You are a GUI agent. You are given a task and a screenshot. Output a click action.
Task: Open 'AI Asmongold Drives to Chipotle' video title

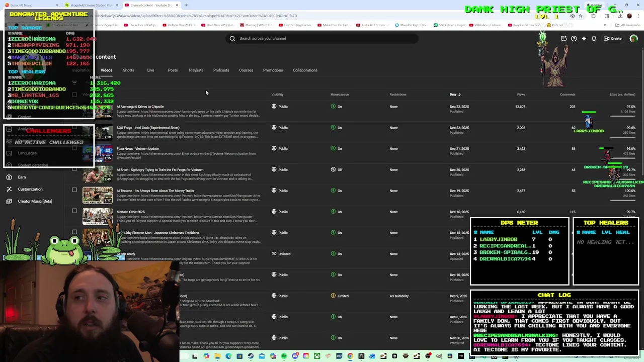point(140,107)
